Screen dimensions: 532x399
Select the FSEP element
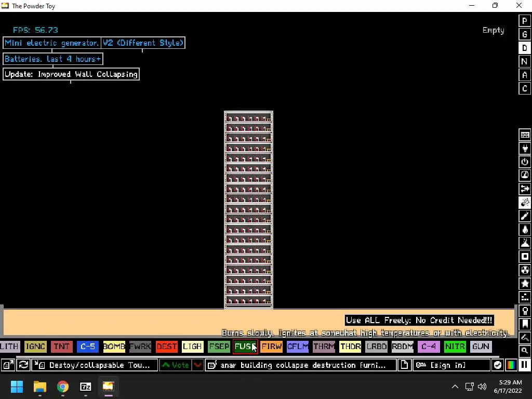(219, 347)
